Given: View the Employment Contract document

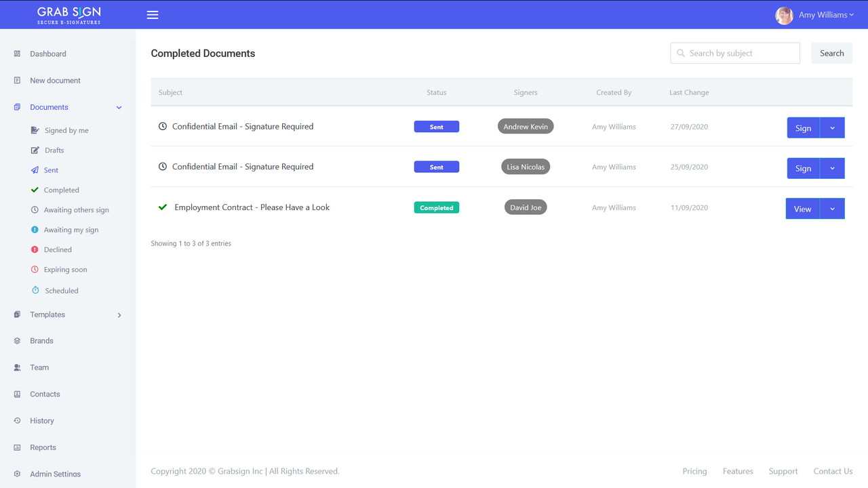Looking at the screenshot, I should (x=802, y=209).
